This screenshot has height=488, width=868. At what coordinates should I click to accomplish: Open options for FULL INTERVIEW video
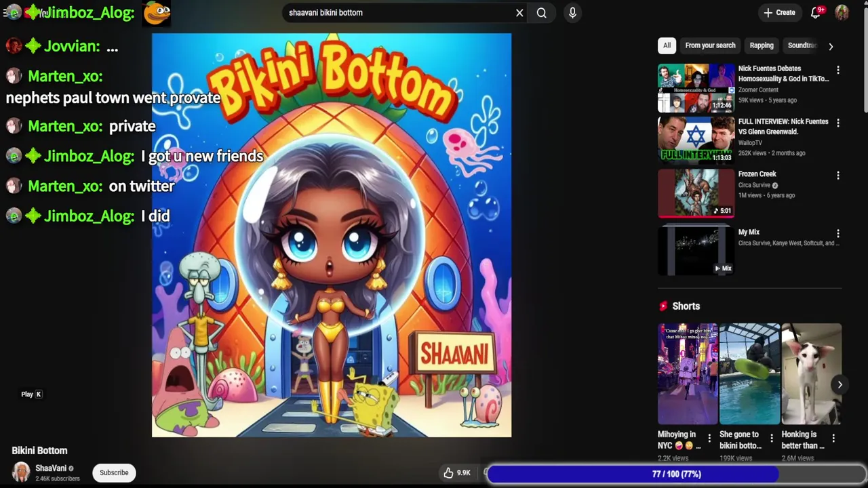838,123
